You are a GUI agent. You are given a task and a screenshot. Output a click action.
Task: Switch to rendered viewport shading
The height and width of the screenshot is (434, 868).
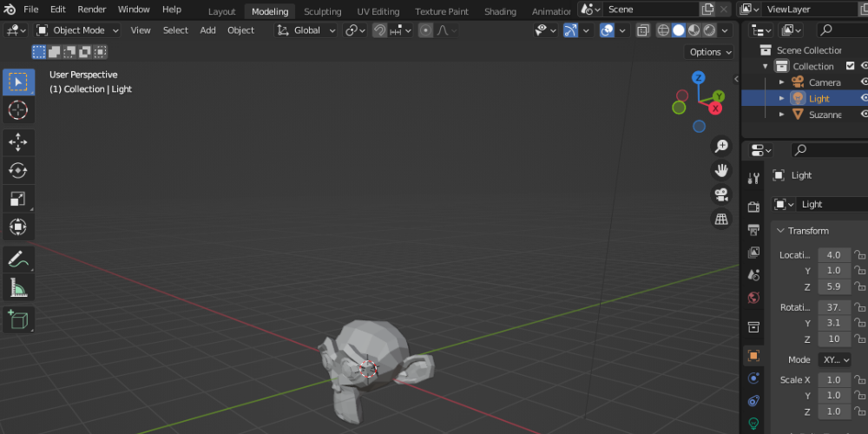[x=710, y=30]
